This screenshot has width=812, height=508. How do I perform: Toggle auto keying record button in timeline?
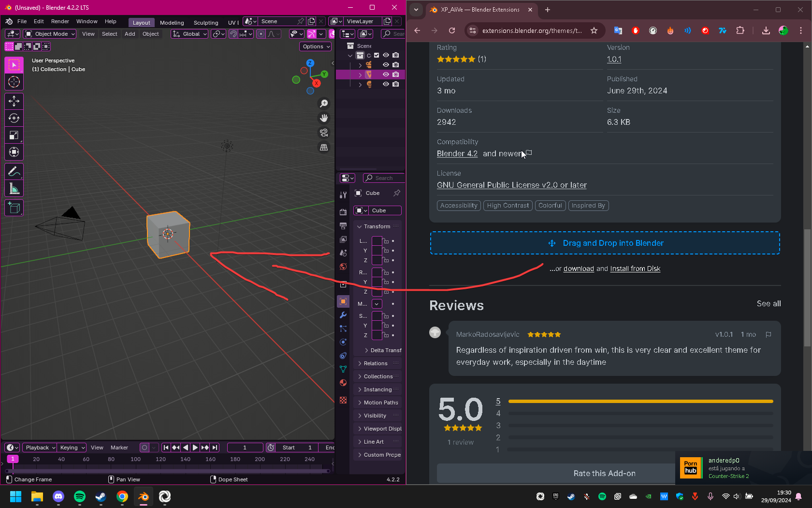pyautogui.click(x=144, y=448)
